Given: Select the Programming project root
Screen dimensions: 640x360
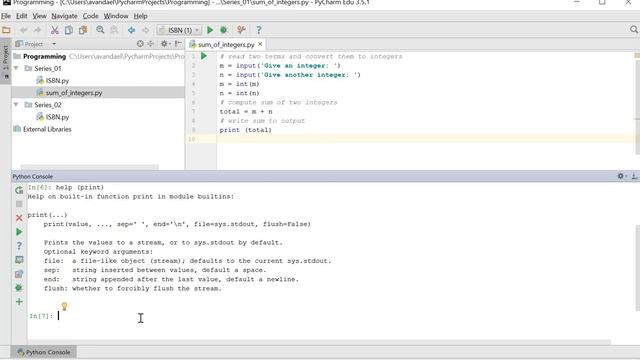Looking at the screenshot, I should [x=44, y=56].
